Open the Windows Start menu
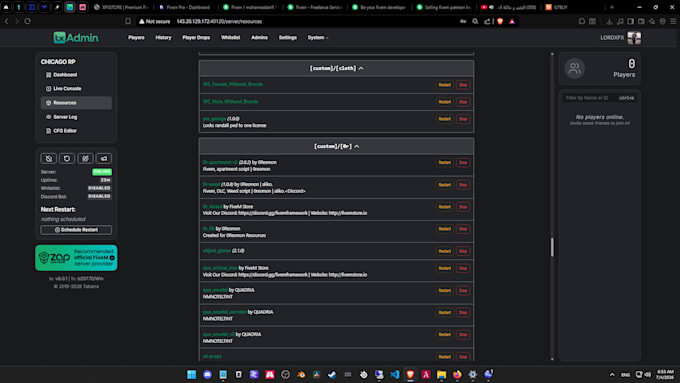Image resolution: width=680 pixels, height=383 pixels. coord(191,374)
